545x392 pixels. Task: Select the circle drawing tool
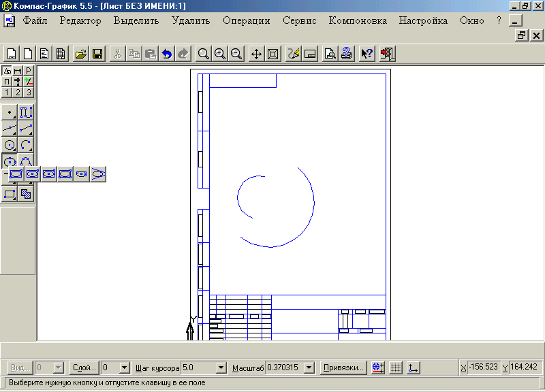(10, 145)
